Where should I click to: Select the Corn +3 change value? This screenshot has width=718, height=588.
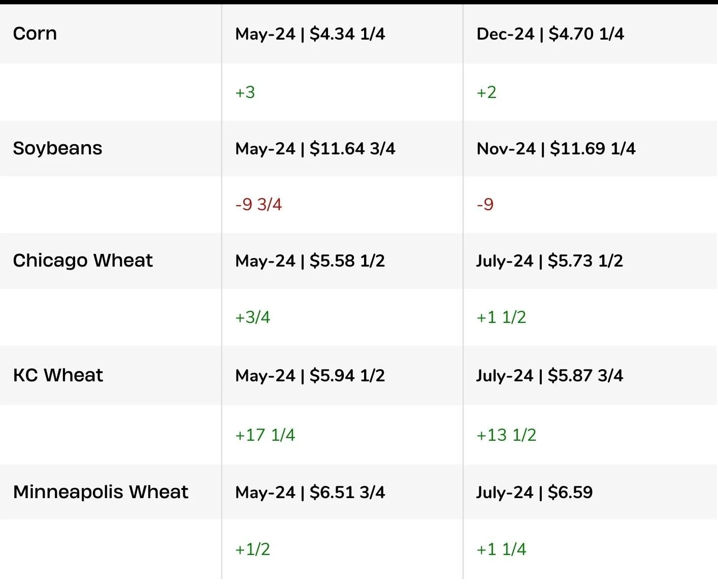coord(245,92)
